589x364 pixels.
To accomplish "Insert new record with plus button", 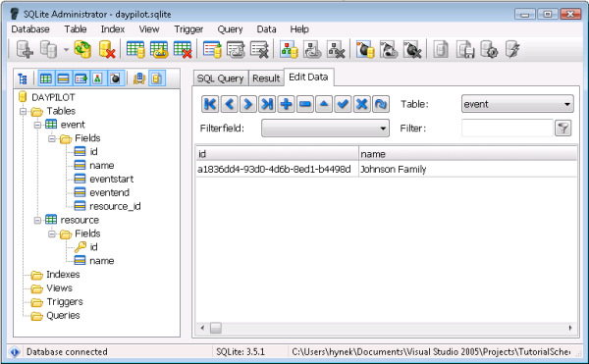I will point(286,104).
